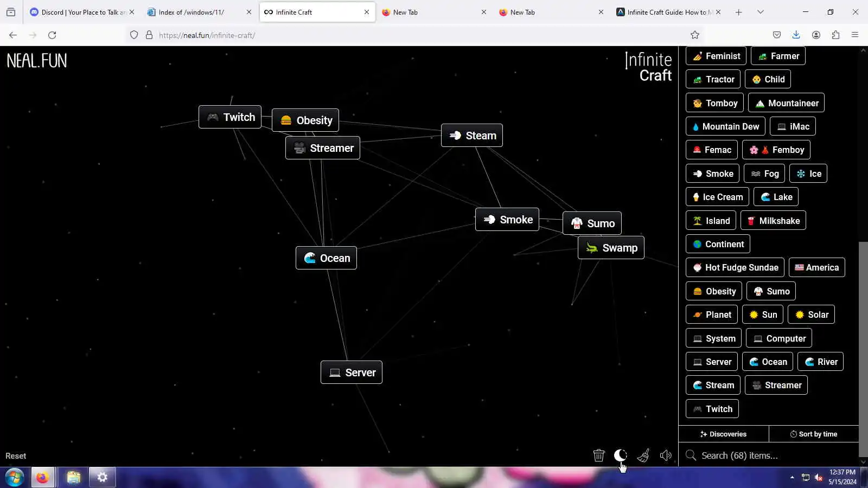This screenshot has height=488, width=868.
Task: Pick Femac from the sidebar
Action: [712, 150]
